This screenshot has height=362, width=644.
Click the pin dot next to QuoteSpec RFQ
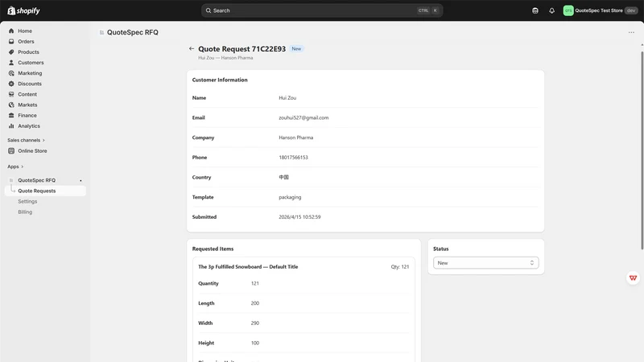80,180
